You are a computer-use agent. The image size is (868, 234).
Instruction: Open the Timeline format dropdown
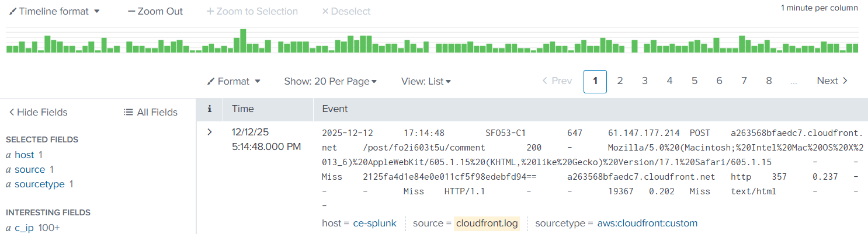click(55, 11)
